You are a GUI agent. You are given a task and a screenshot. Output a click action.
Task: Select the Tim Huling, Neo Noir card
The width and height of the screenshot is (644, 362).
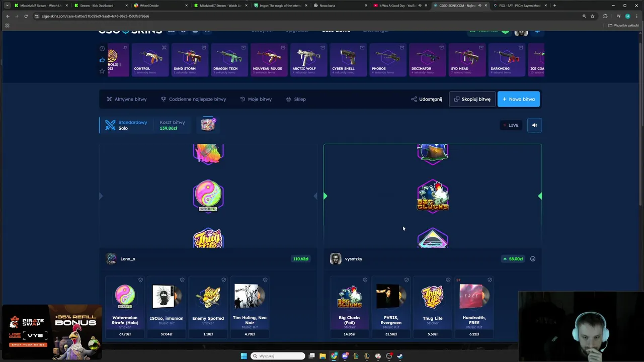[x=250, y=307]
